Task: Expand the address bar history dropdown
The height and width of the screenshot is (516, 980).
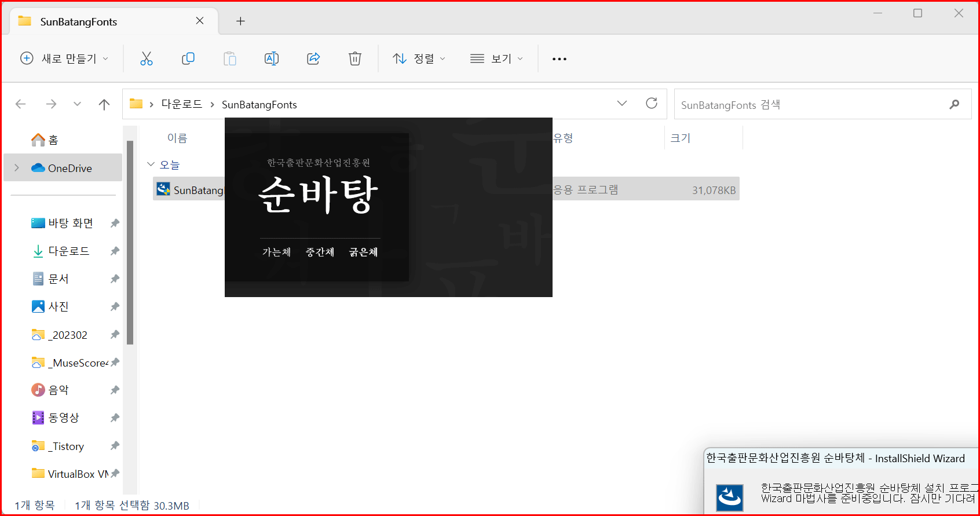Action: [x=622, y=104]
